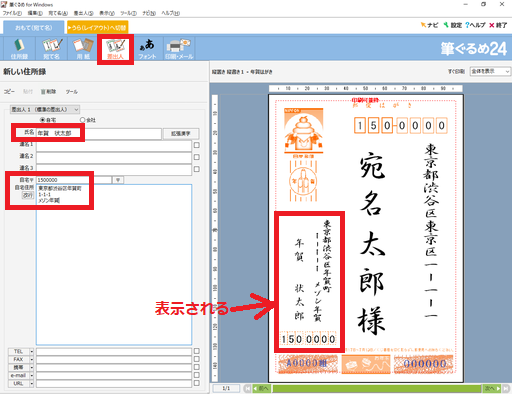
Task: Click the 連名2 input field
Action: (x=114, y=157)
